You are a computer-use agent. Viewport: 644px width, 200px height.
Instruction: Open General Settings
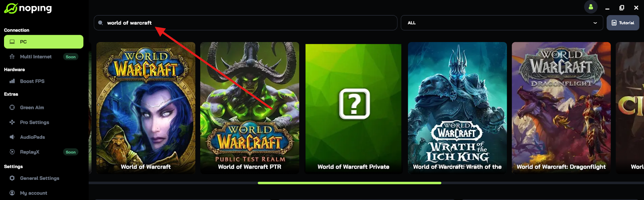43,178
